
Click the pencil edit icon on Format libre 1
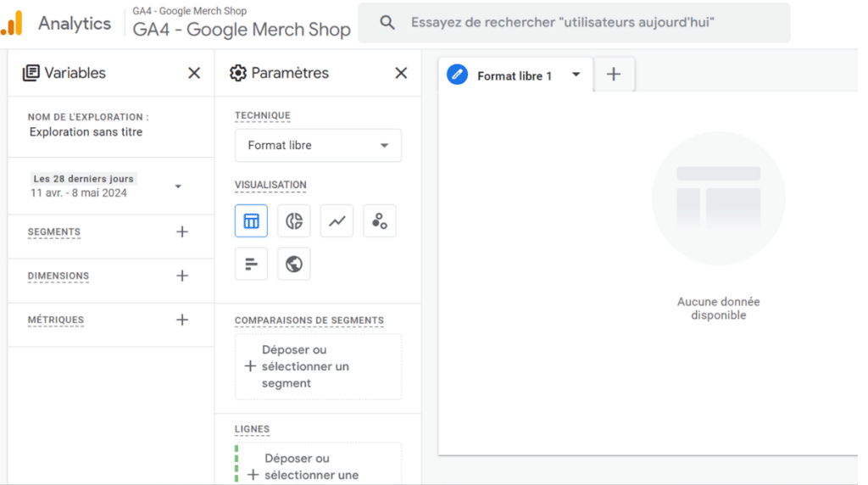tap(457, 75)
